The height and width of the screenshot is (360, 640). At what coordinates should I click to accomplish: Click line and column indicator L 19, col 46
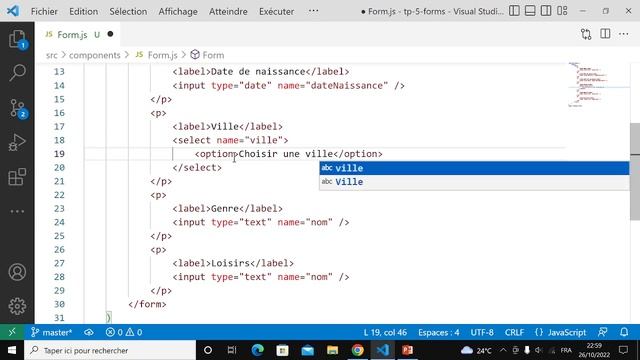point(385,332)
